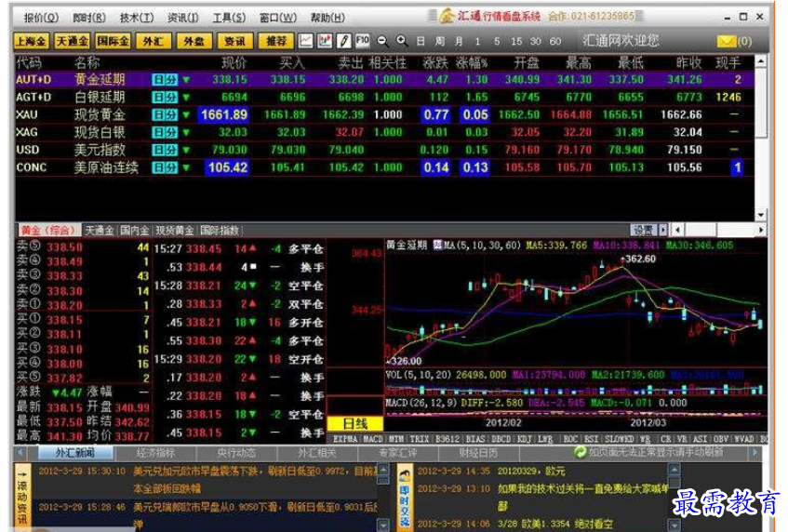Click quote table scrollbar down arrow
This screenshot has width=788, height=532.
(x=761, y=215)
